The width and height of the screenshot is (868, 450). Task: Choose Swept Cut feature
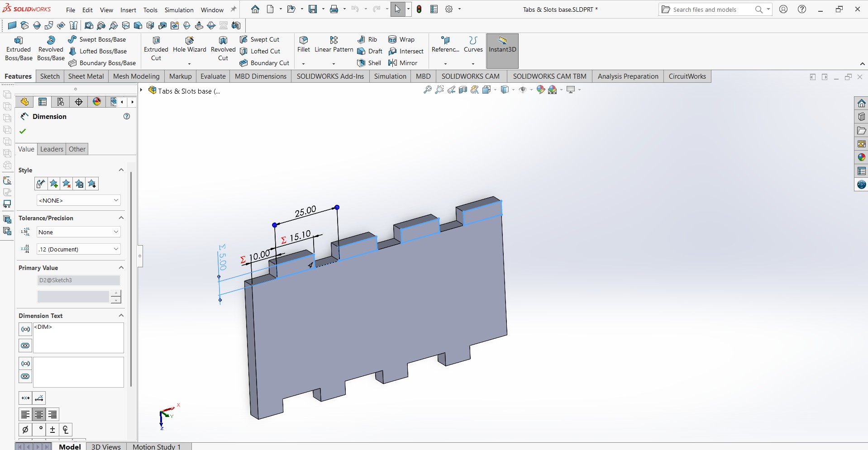[260, 39]
